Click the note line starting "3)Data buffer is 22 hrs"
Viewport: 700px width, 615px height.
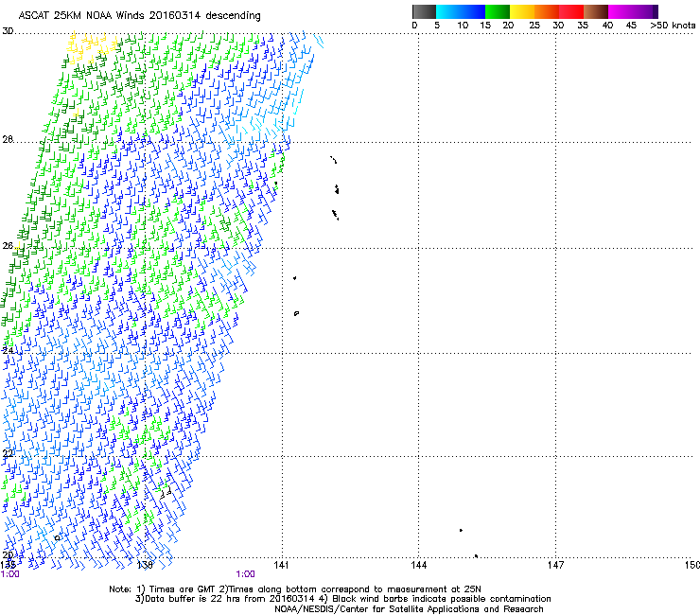coord(342,599)
